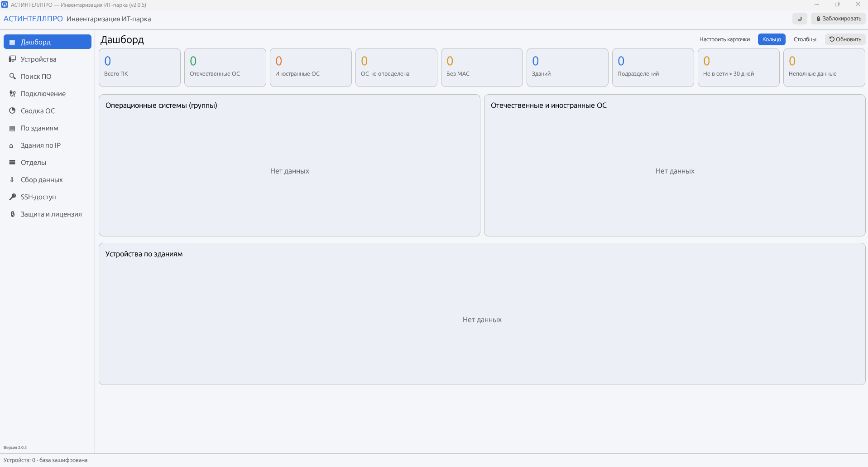Click the Заблокировать lock button

(x=838, y=19)
